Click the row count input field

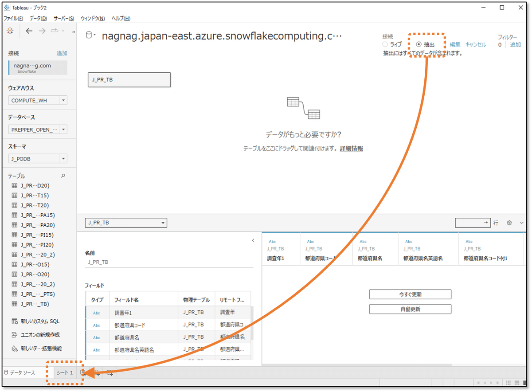[x=473, y=223]
